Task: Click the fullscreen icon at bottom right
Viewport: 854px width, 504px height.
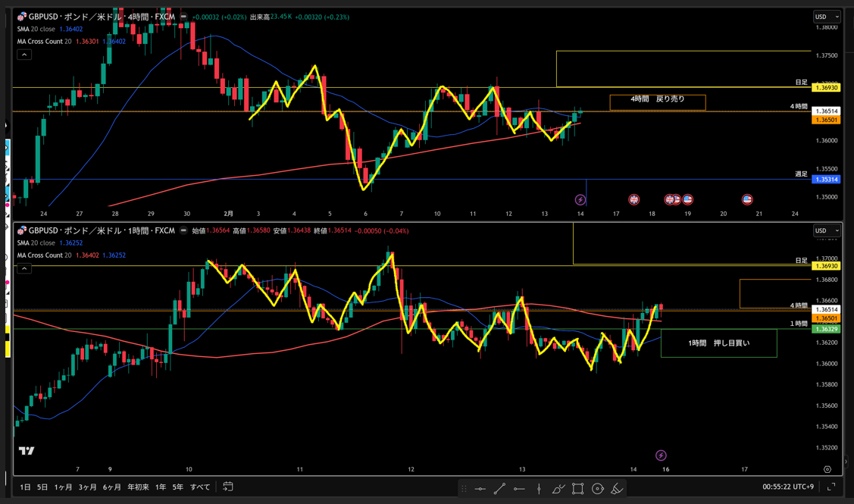Action: (x=831, y=487)
